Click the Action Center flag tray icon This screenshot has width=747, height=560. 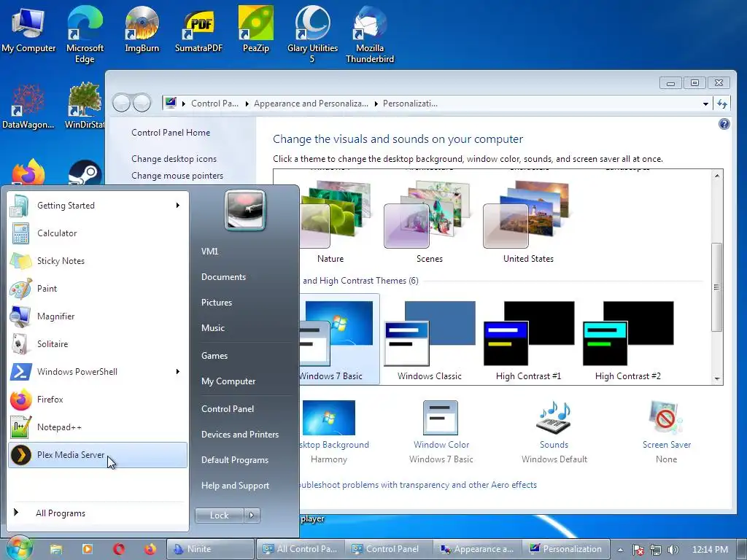(638, 550)
